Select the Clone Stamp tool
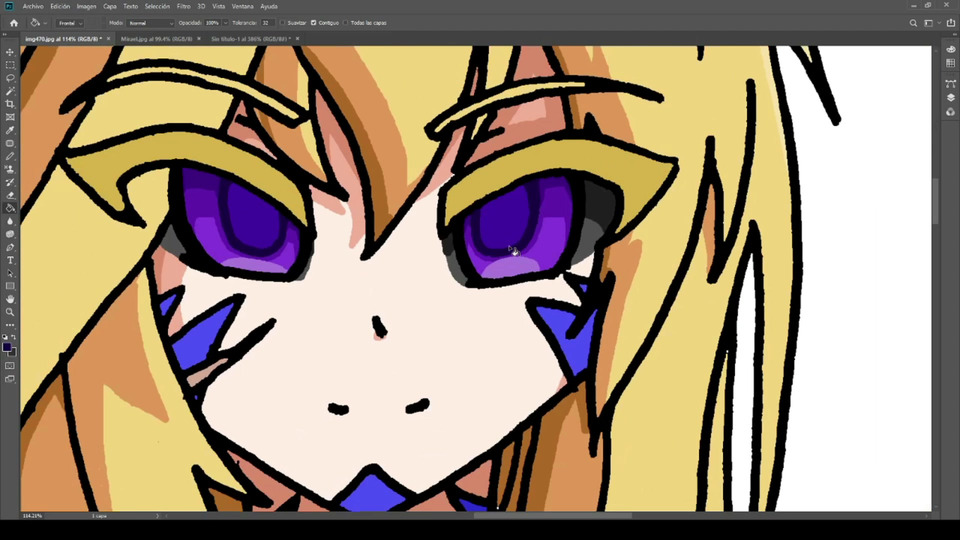Viewport: 960px width, 540px height. pyautogui.click(x=10, y=170)
